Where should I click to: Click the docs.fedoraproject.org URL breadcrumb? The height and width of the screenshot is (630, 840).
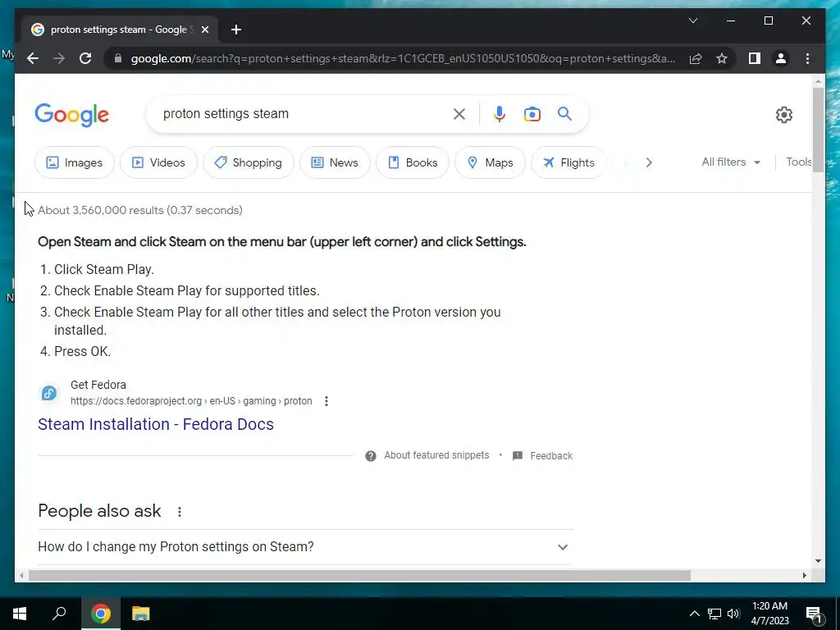191,401
